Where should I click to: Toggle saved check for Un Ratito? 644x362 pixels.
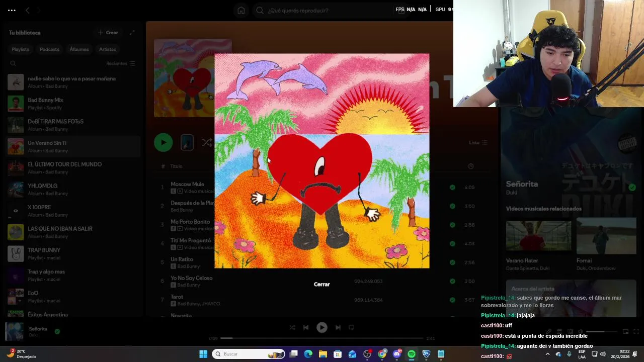(452, 262)
